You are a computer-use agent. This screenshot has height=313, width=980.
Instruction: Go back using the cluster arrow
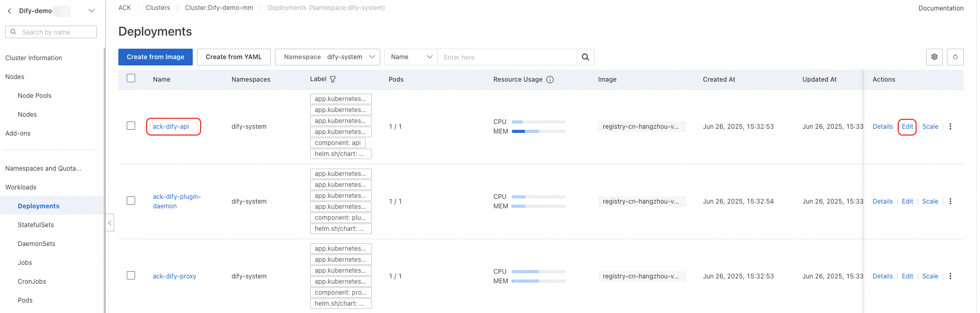coord(9,11)
